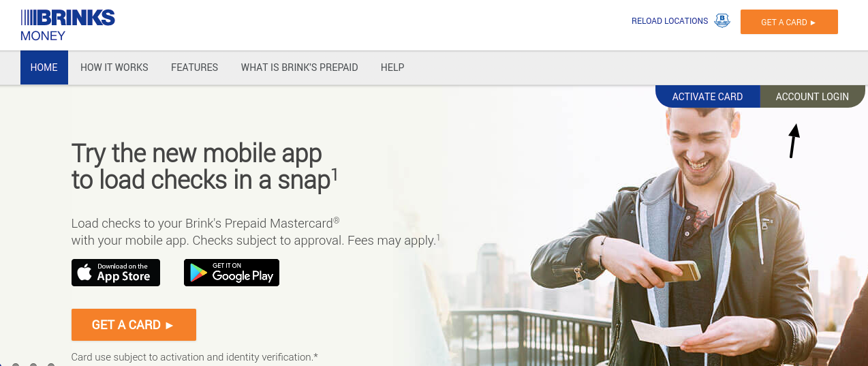Click the "Try the new mobile app" headline
This screenshot has height=366, width=868.
click(x=197, y=153)
